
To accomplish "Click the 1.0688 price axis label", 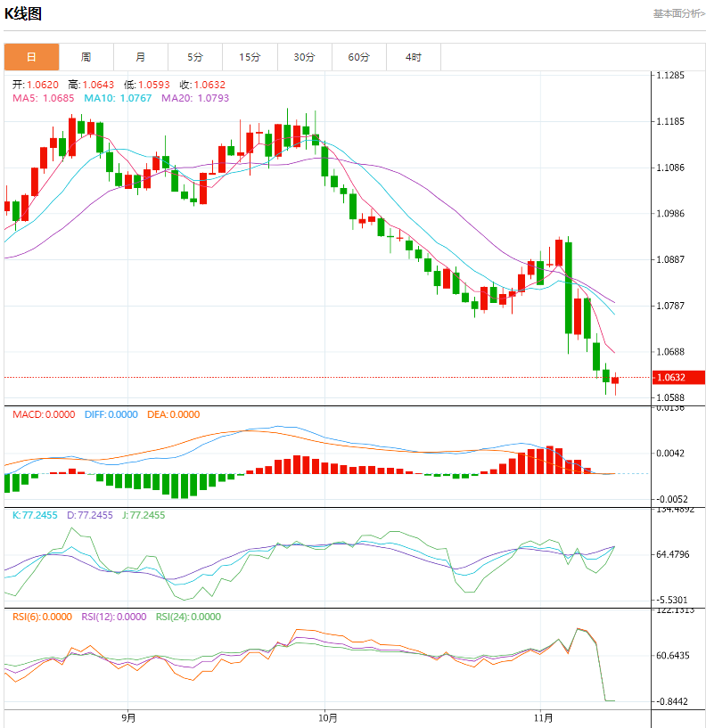I will coord(670,352).
